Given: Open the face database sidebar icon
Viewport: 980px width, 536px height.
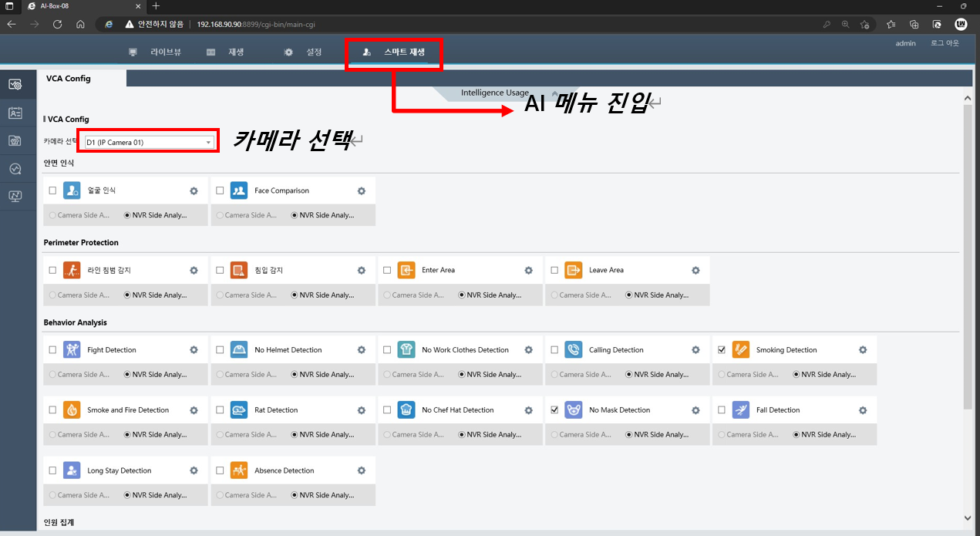Looking at the screenshot, I should click(15, 113).
